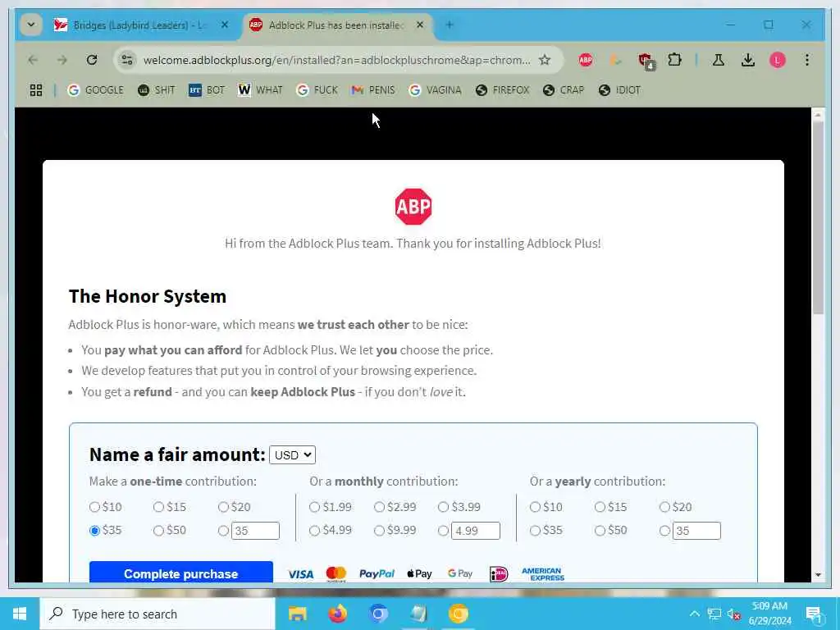This screenshot has width=840, height=630.
Task: Open Adblock Plus extension toolbar icon
Action: coord(586,60)
